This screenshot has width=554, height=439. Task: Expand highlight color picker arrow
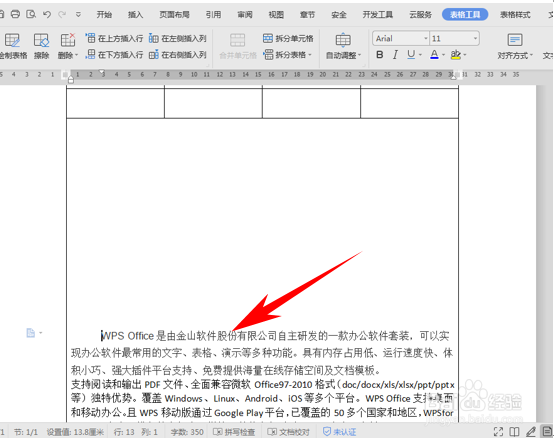tap(465, 55)
